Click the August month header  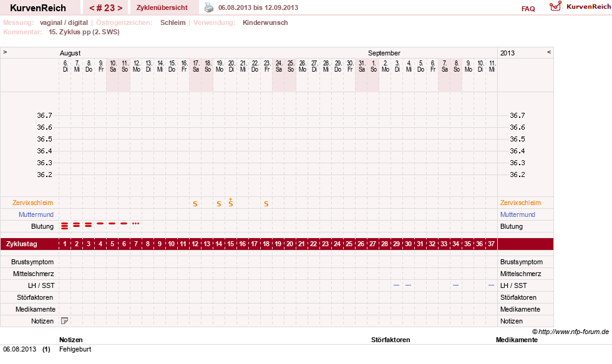(70, 53)
